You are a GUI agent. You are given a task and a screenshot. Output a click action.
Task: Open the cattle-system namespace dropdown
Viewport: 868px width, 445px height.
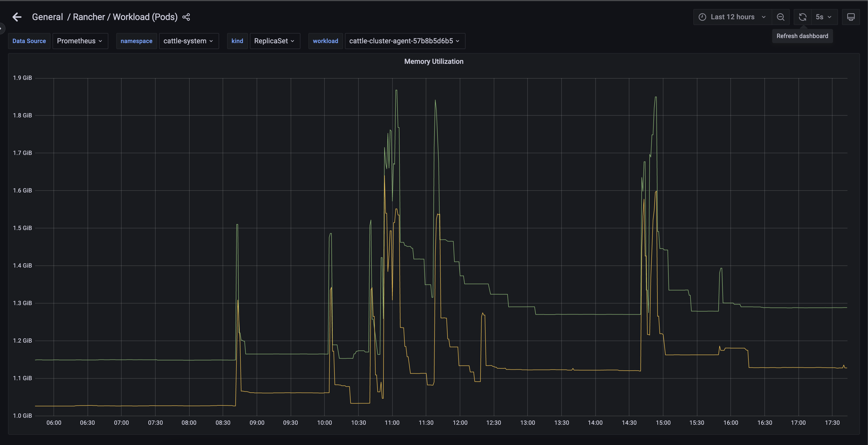tap(188, 41)
